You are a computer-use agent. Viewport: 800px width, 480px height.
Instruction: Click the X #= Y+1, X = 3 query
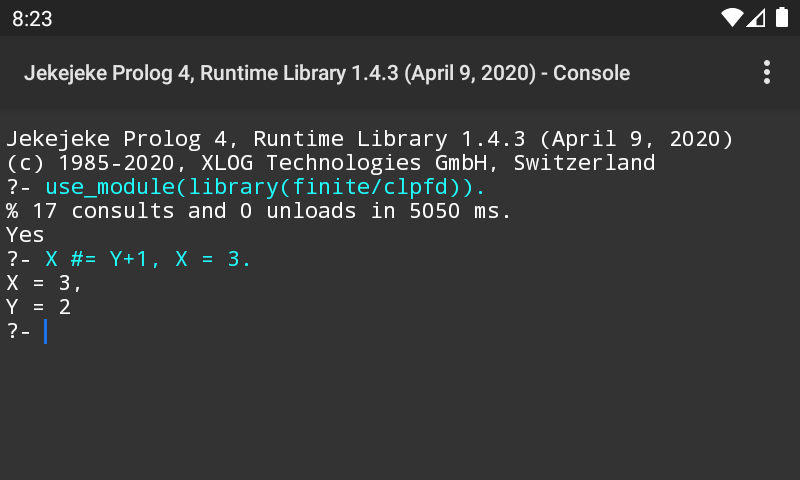[148, 259]
